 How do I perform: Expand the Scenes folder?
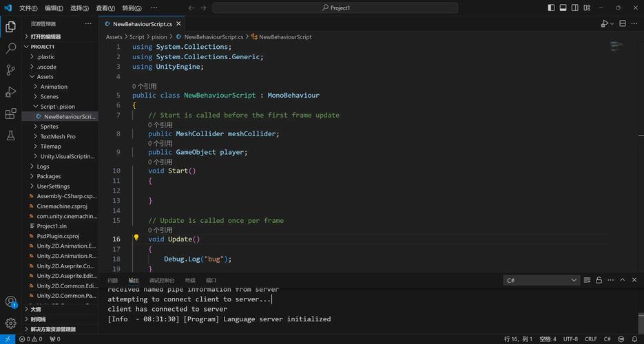(x=50, y=97)
